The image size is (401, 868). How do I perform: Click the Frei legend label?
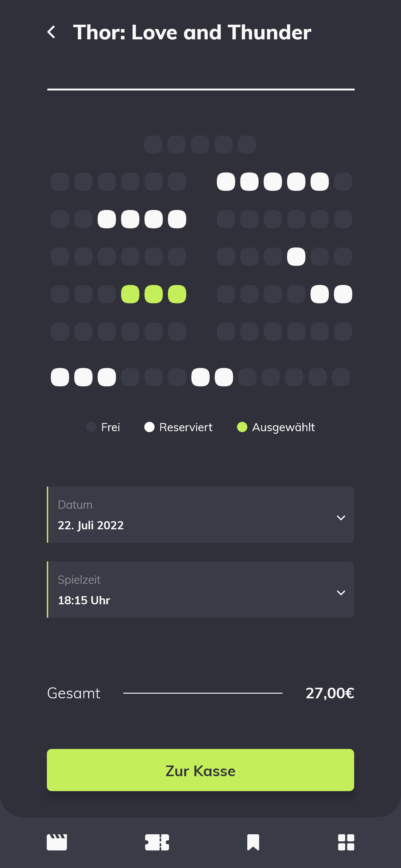pyautogui.click(x=111, y=427)
